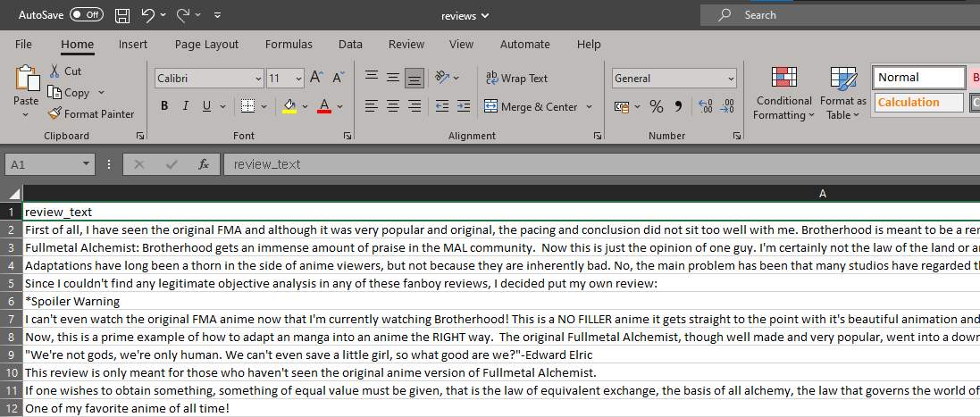Toggle Underline formatting
This screenshot has width=980, height=417.
point(207,106)
